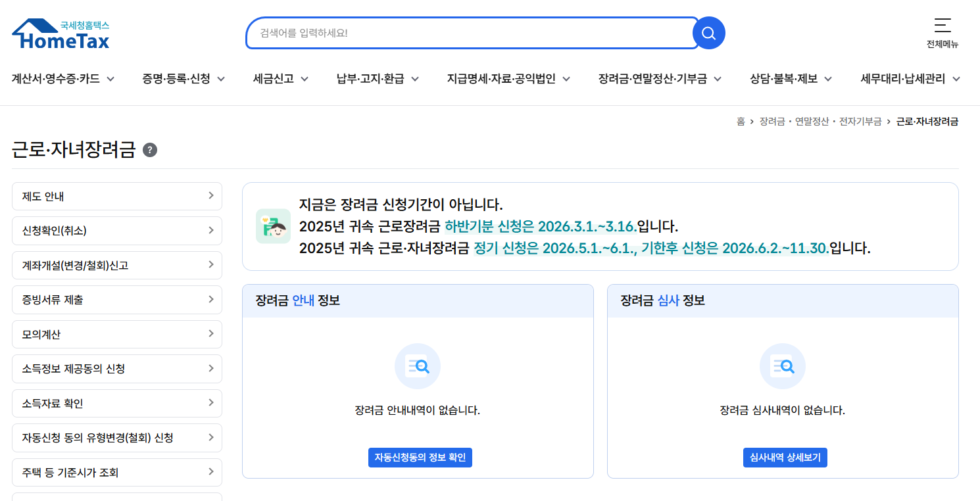Click the arrow on the 소득자료 확인 row
The height and width of the screenshot is (501, 980).
coord(211,402)
